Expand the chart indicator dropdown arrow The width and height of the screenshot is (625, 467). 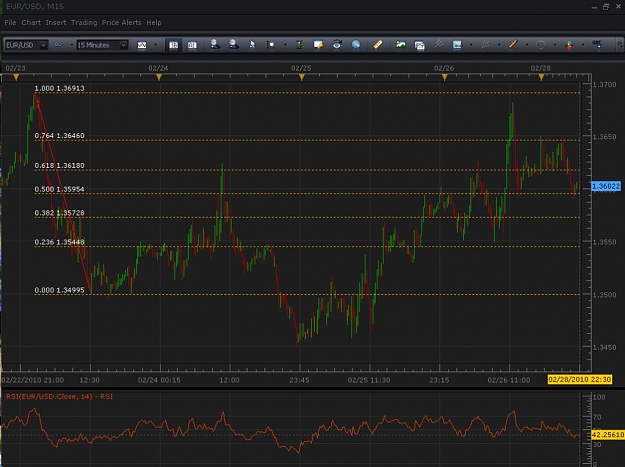click(x=471, y=45)
